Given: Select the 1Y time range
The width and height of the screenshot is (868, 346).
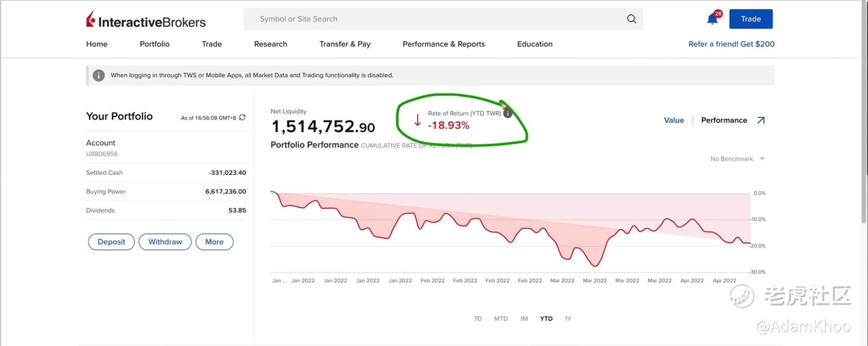Looking at the screenshot, I should coord(568,319).
